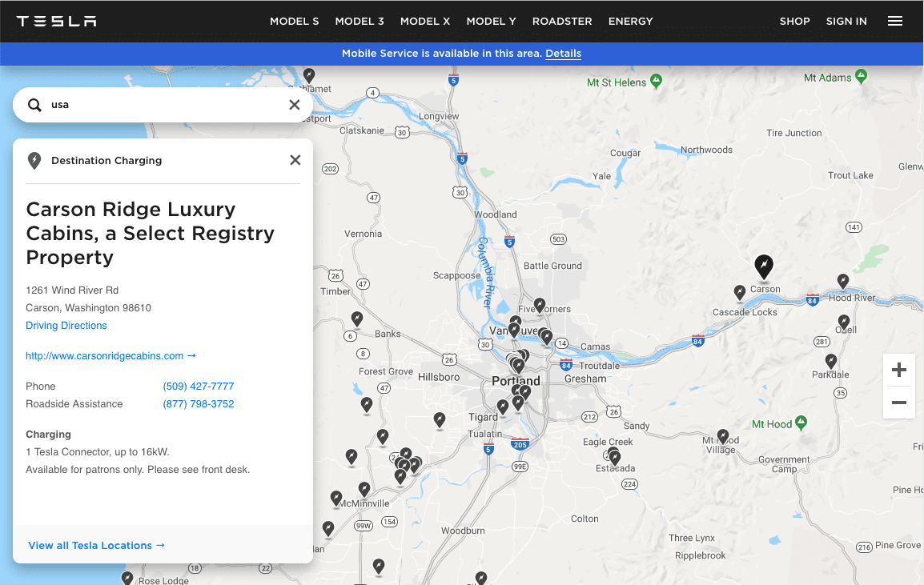
Task: Select the large highlighted black pin above Carson
Action: pos(764,266)
